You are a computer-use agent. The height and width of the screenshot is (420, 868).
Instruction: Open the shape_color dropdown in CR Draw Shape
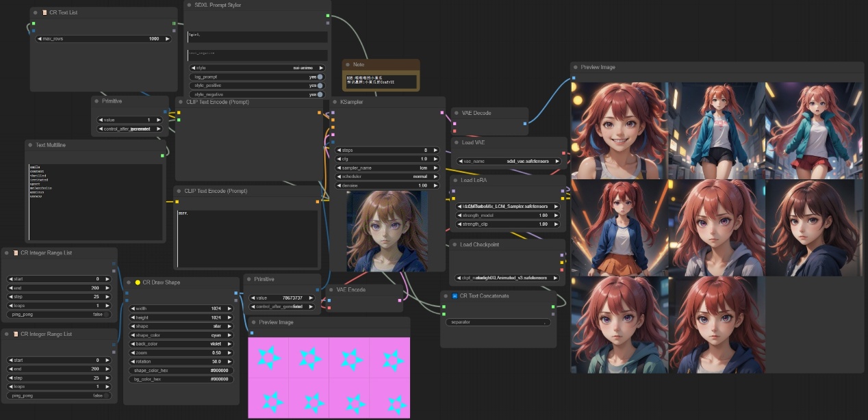point(181,335)
